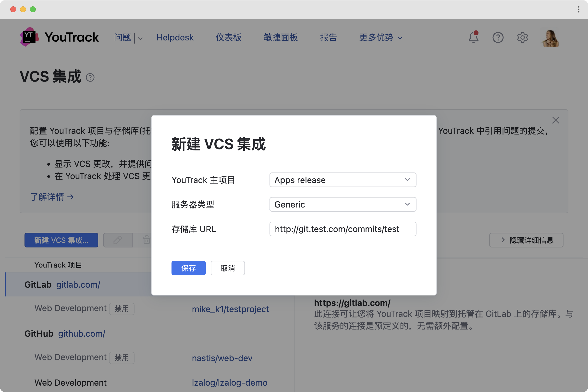The image size is (588, 392).
Task: Open the 问题 dropdown arrow
Action: point(140,38)
